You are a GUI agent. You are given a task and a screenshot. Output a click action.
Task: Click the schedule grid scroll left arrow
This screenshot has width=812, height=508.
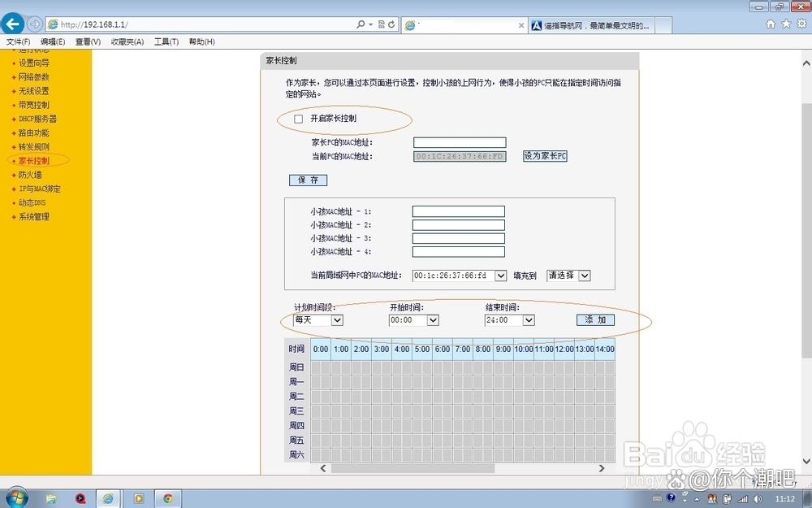323,468
